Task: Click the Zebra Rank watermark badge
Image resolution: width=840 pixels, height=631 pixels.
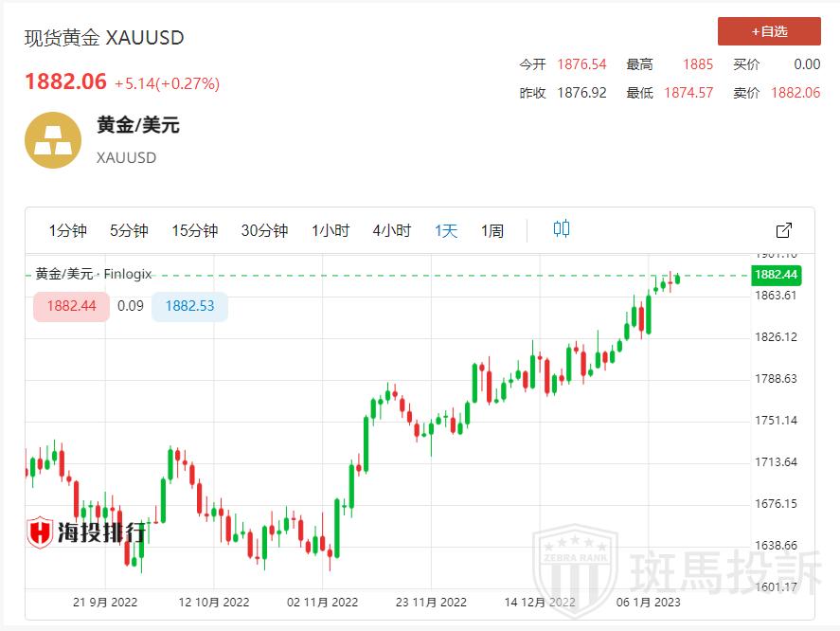Action: (x=575, y=568)
